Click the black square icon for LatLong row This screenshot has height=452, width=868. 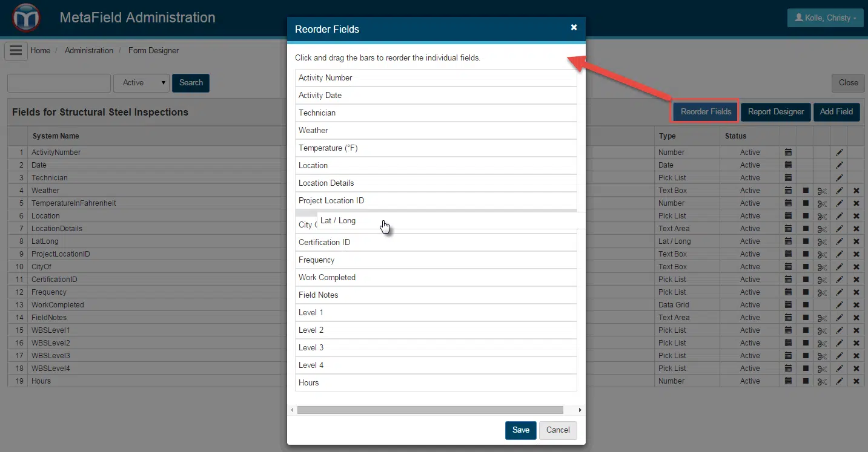click(x=806, y=241)
